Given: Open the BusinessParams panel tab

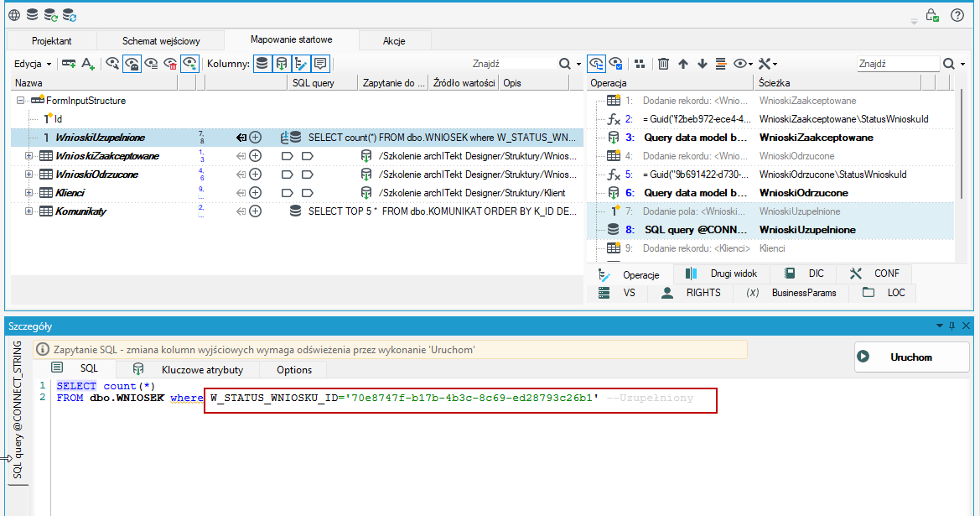Looking at the screenshot, I should coord(790,293).
